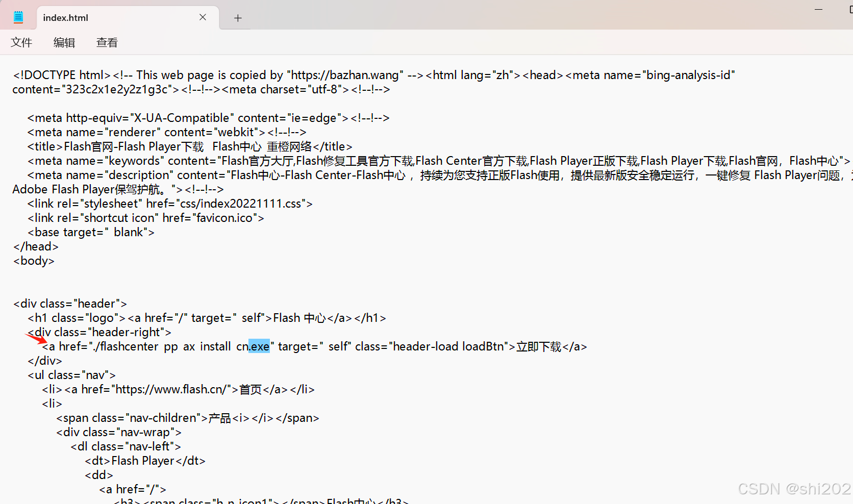Click the 'css/index20221111.css' stylesheet line

[170, 204]
